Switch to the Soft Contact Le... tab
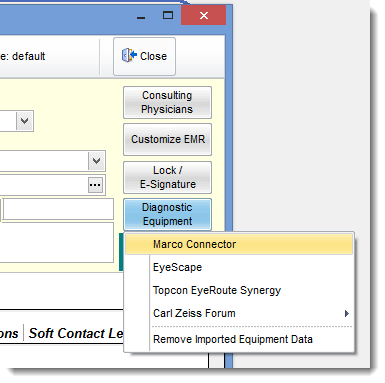 (76, 333)
